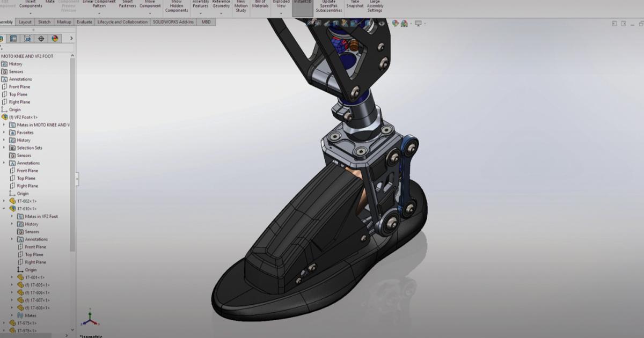The image size is (644, 338).
Task: Click the Mate button
Action: click(50, 2)
